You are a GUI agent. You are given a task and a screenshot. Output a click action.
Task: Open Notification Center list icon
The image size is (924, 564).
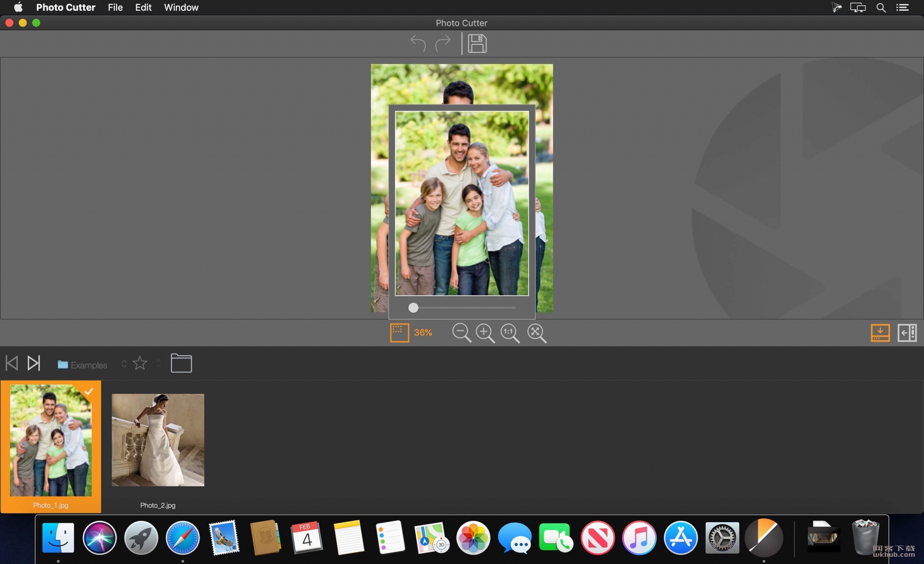(903, 8)
